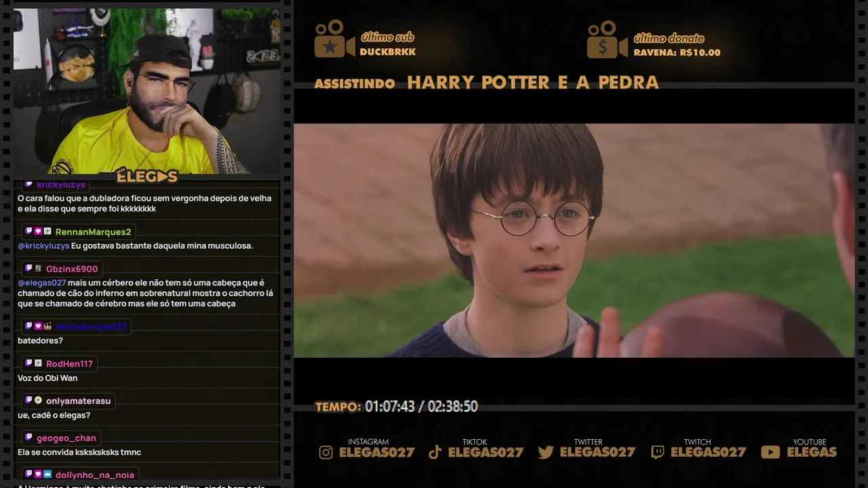Click Gbzinx6900 message about cérbero
The width and height of the screenshot is (868, 488).
tap(146, 293)
